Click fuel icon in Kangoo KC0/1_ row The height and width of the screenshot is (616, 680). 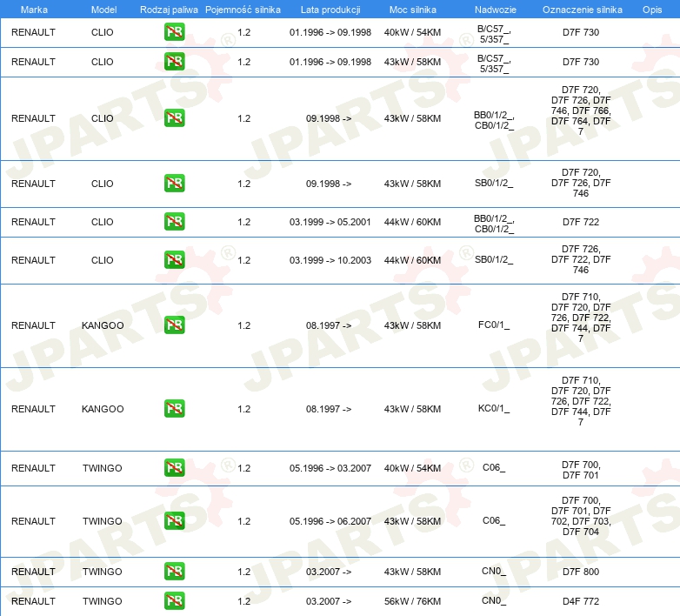click(174, 408)
